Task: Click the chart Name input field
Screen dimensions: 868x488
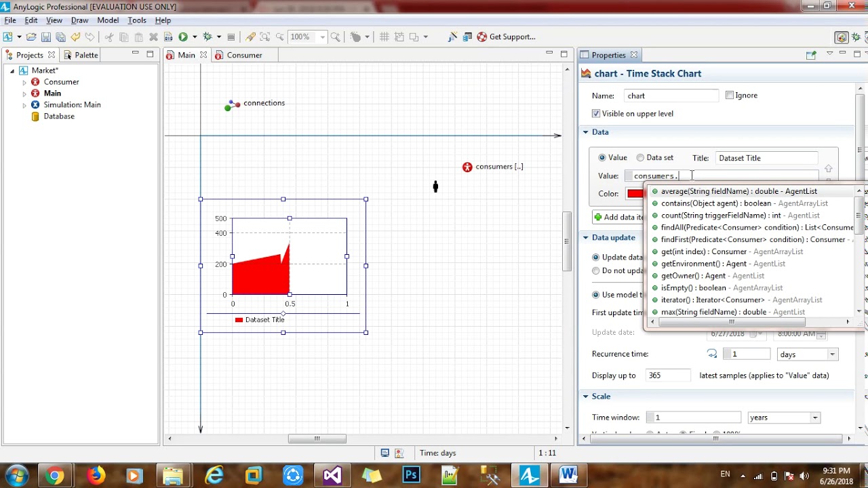Action: (671, 96)
